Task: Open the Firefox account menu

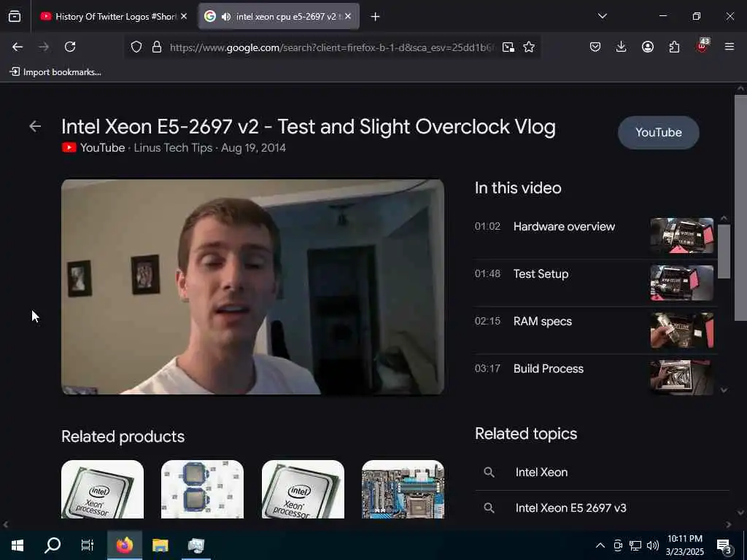Action: [x=648, y=47]
